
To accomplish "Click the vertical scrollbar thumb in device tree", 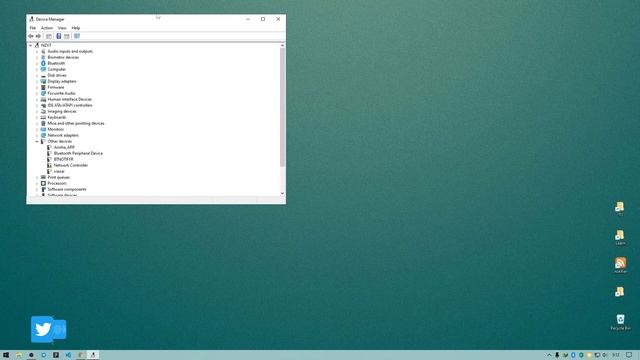I will coord(282,107).
